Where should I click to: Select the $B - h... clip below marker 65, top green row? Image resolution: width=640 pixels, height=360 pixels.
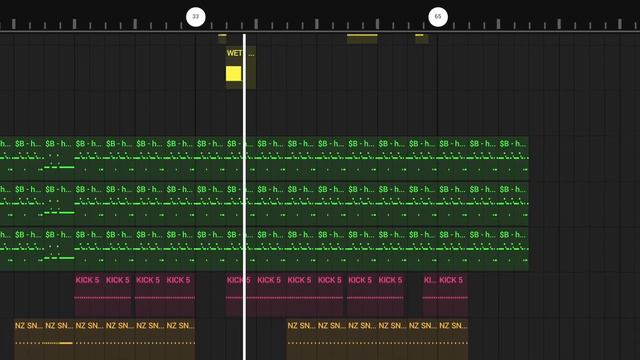(x=453, y=158)
